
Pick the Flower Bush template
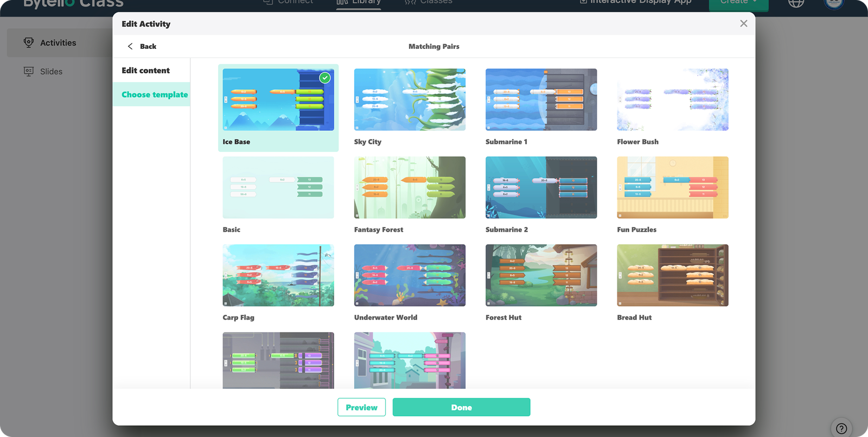672,100
